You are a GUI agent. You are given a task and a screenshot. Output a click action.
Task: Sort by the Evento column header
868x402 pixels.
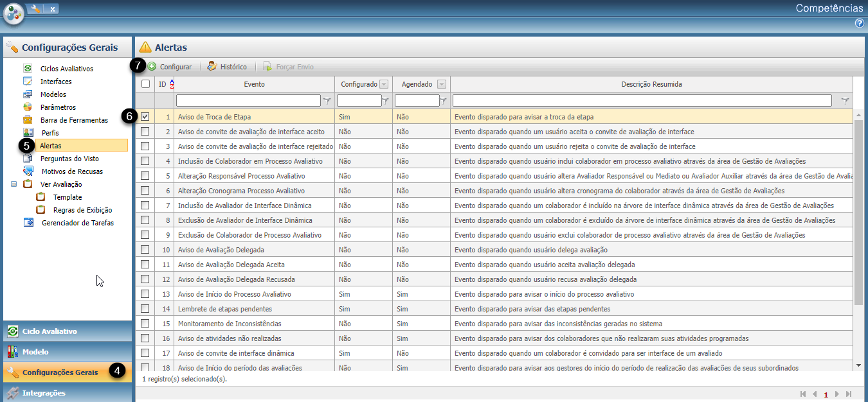pyautogui.click(x=254, y=84)
